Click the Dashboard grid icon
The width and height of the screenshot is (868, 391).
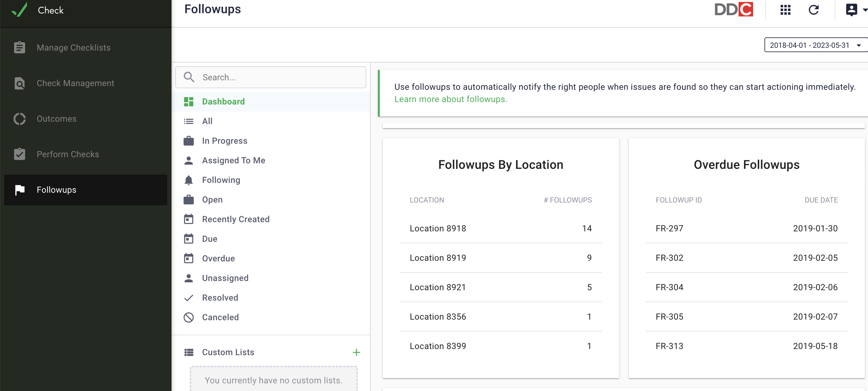tap(188, 101)
